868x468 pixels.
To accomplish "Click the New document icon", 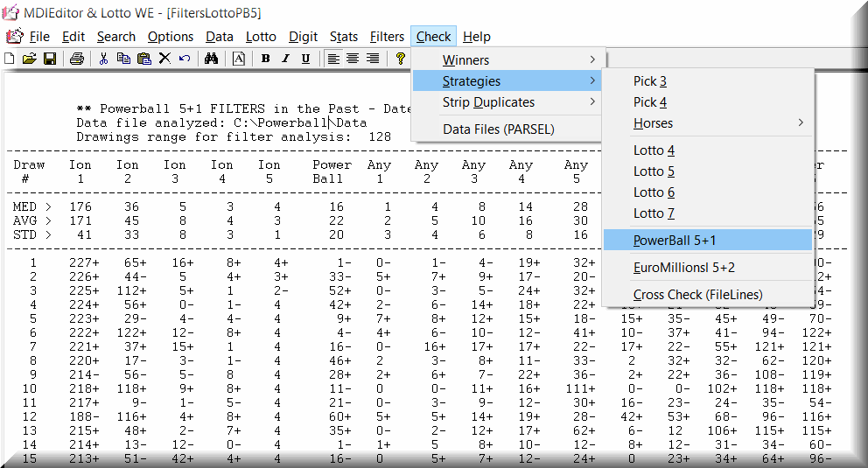I will pyautogui.click(x=10, y=58).
